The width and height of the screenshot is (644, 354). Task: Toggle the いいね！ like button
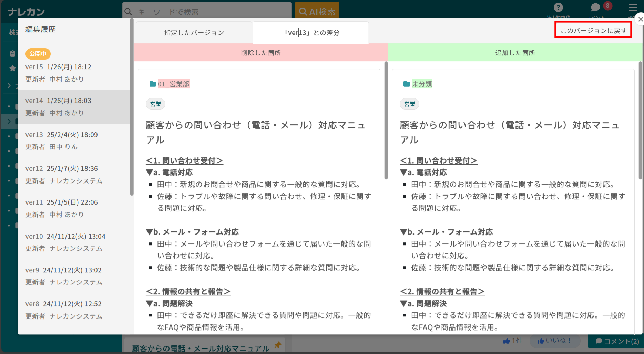point(554,341)
